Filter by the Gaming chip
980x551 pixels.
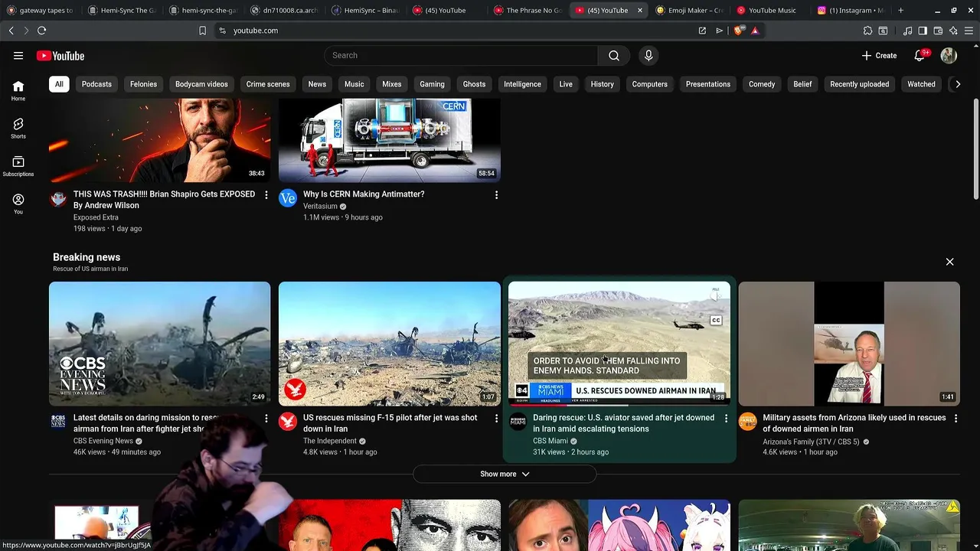coord(432,84)
